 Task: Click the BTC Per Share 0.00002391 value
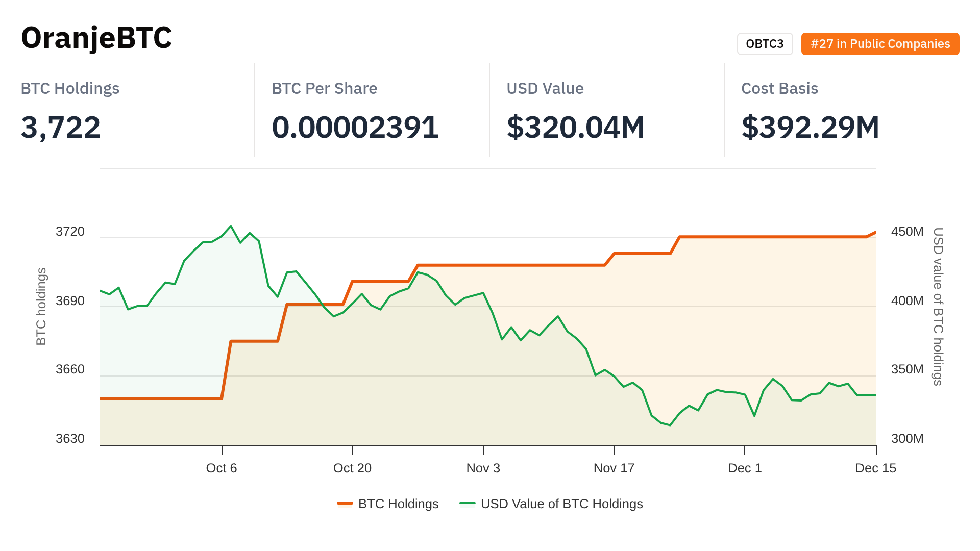[x=355, y=127]
